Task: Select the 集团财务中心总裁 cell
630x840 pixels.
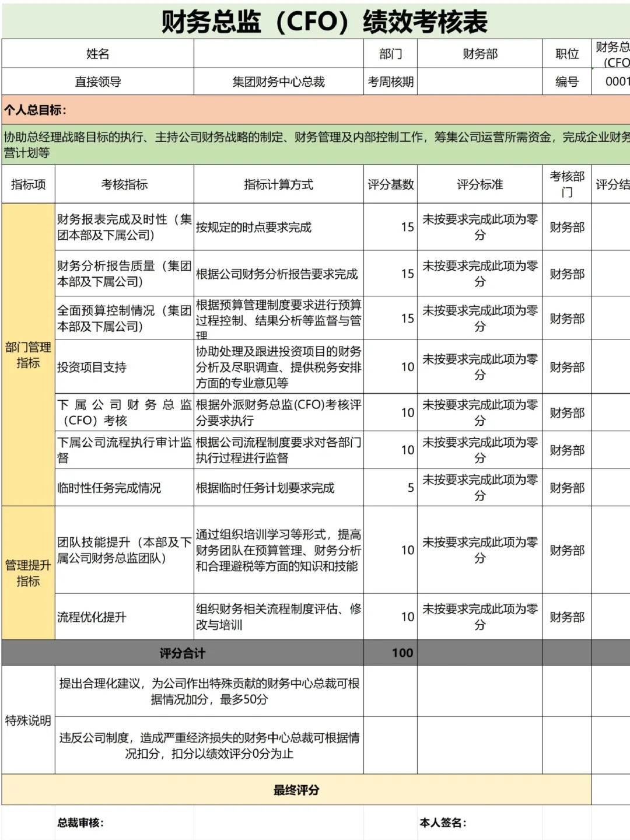Action: (280, 83)
